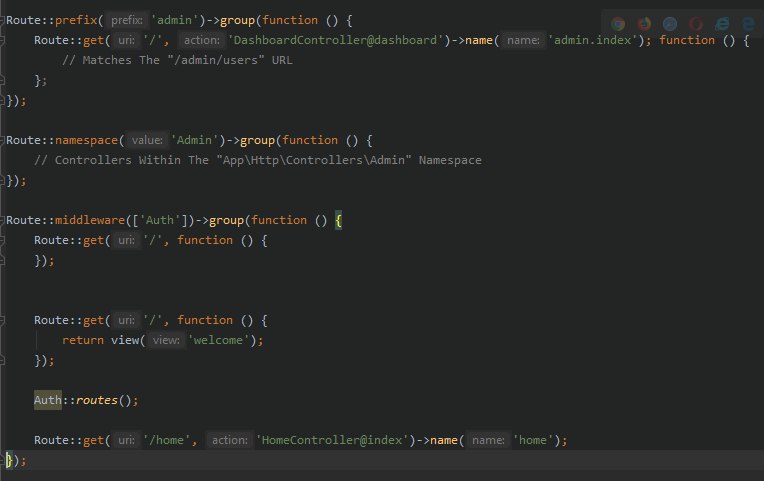Open the file in Edge browser icon
Screen dimensions: 764x481
748,24
